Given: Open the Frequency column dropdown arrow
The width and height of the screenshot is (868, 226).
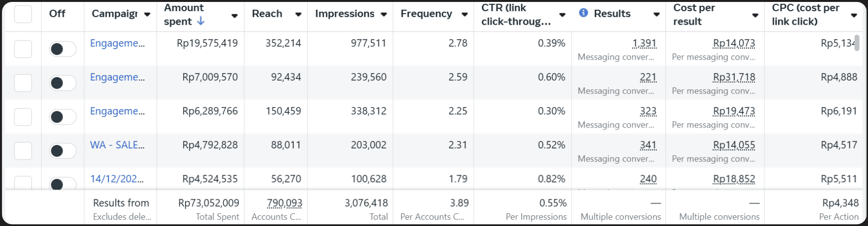Looking at the screenshot, I should (x=465, y=15).
